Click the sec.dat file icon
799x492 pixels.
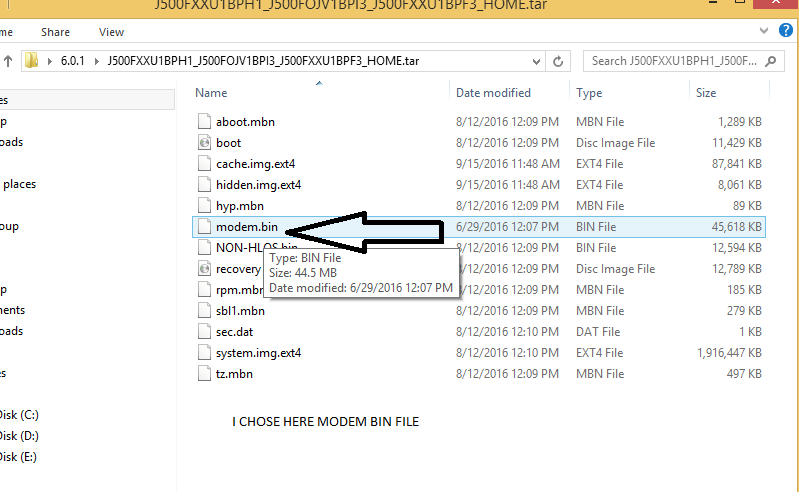204,332
